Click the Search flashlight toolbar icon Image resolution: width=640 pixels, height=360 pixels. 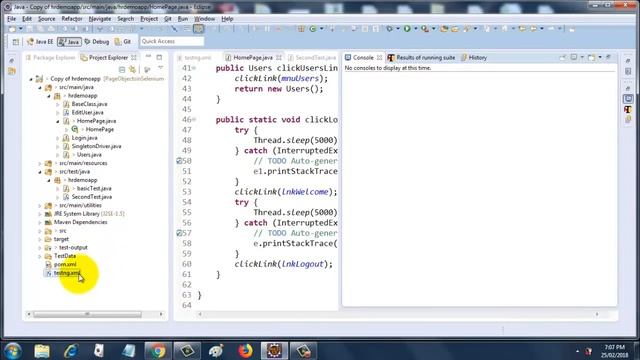pyautogui.click(x=467, y=29)
